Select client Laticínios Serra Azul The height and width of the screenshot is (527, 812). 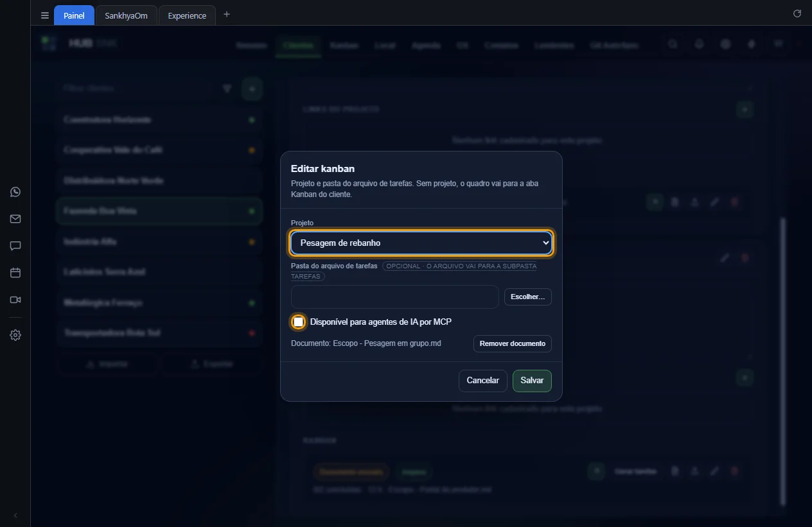[x=159, y=272]
